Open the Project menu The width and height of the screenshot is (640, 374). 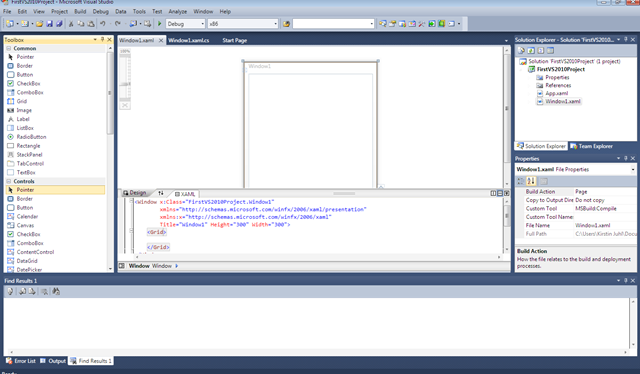59,11
